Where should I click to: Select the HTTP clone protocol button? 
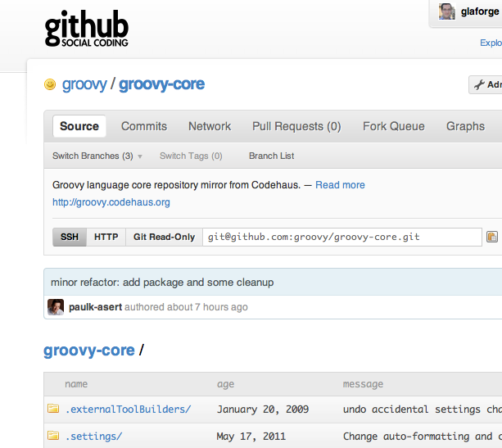point(106,237)
